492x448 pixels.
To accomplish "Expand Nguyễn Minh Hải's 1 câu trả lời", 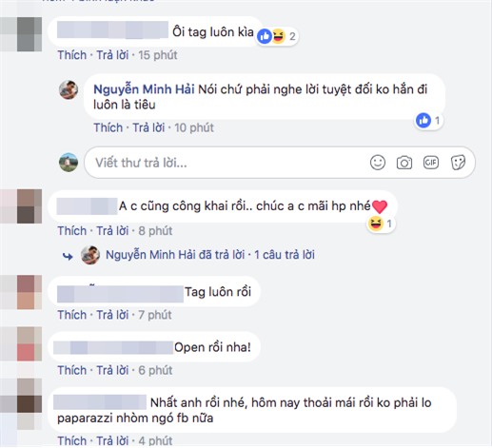I will (x=285, y=255).
